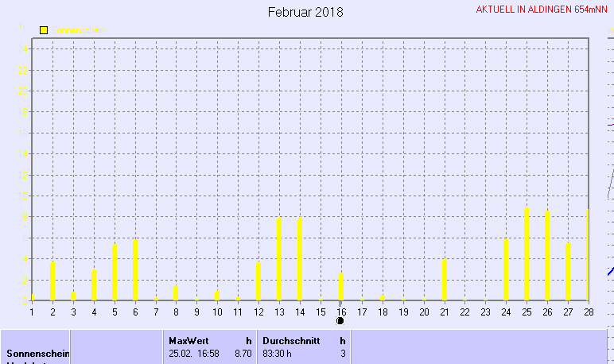The width and height of the screenshot is (614, 364).
Task: Click day 1 on the x-axis
Action: point(32,311)
